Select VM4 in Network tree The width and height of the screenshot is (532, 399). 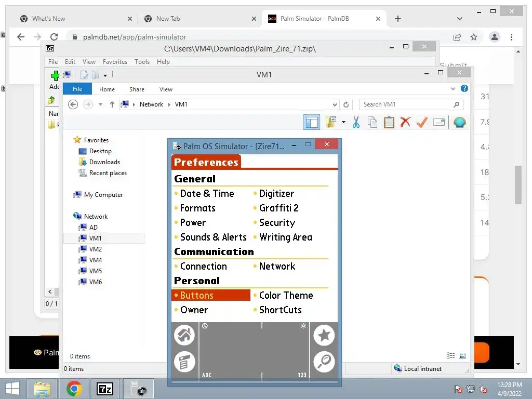[96, 260]
